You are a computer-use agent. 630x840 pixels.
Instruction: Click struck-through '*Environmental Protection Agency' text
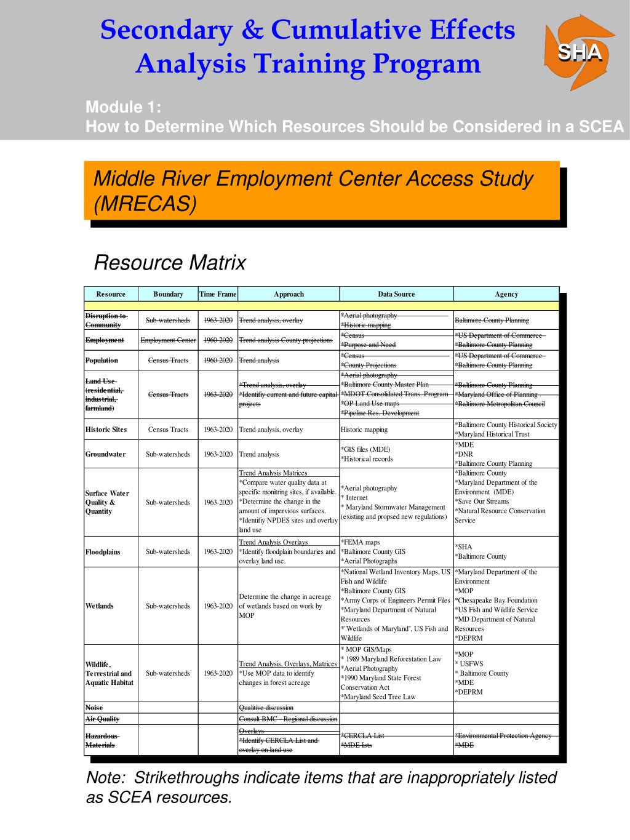pyautogui.click(x=503, y=735)
